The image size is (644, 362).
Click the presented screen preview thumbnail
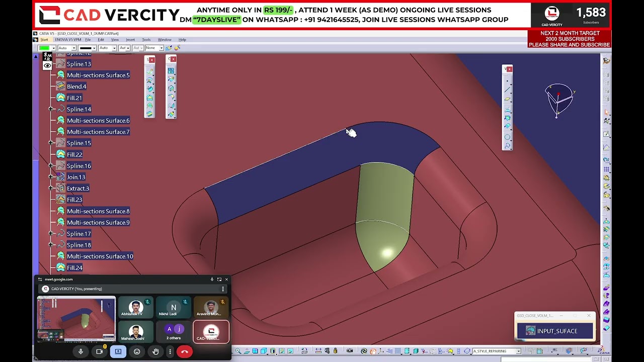coord(76,319)
